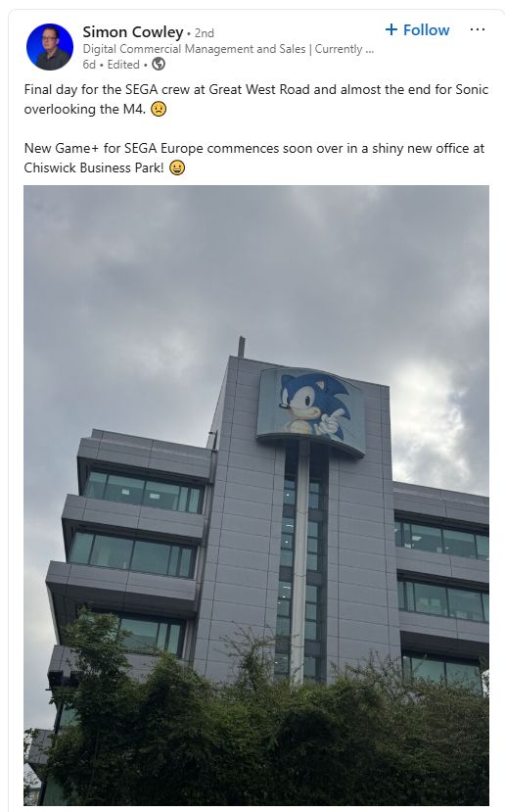Open the Digital Commercial Management and Sales headline

coord(228,49)
